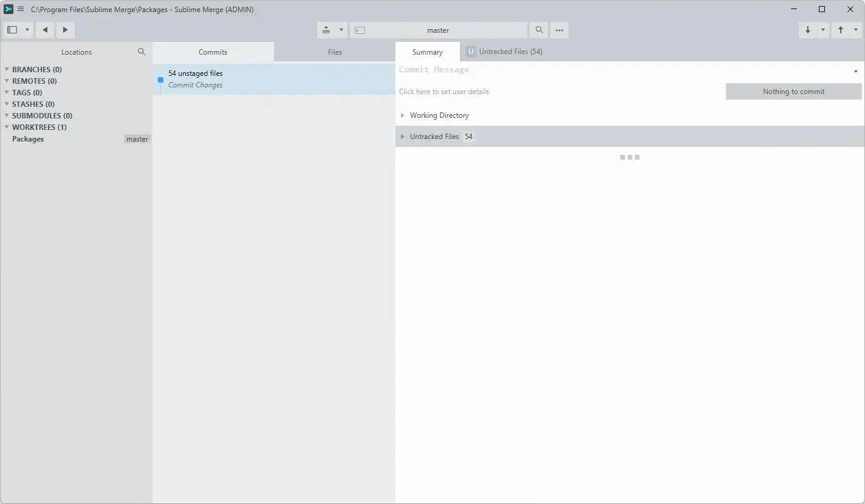This screenshot has width=865, height=504.
Task: Click into the Commit Message field
Action: (623, 70)
